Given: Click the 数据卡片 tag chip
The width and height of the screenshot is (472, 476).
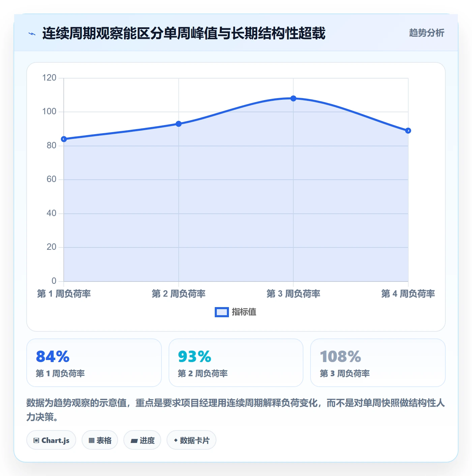Looking at the screenshot, I should point(191,440).
